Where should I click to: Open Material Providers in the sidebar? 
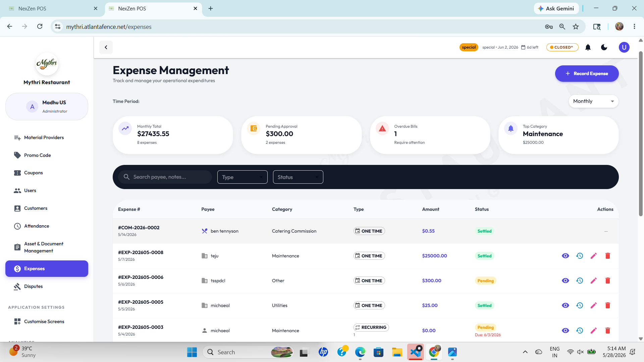click(x=47, y=138)
